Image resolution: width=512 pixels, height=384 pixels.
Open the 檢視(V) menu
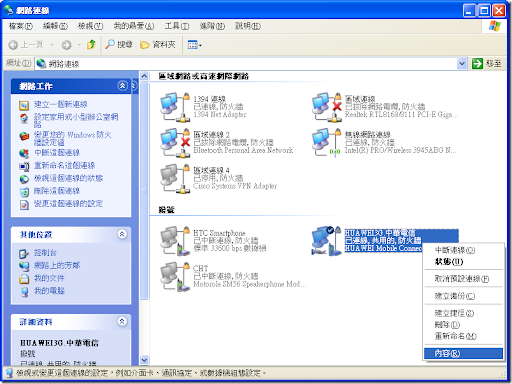pyautogui.click(x=90, y=26)
